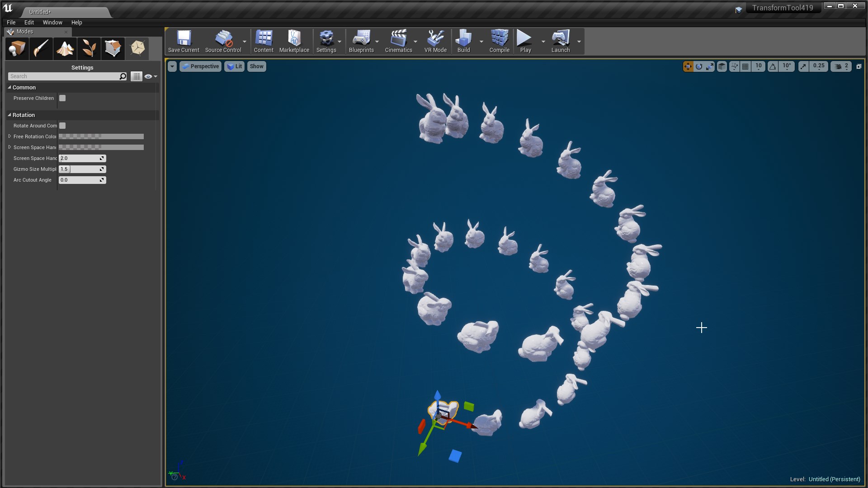Open the Build options dropdown arrow

click(481, 42)
